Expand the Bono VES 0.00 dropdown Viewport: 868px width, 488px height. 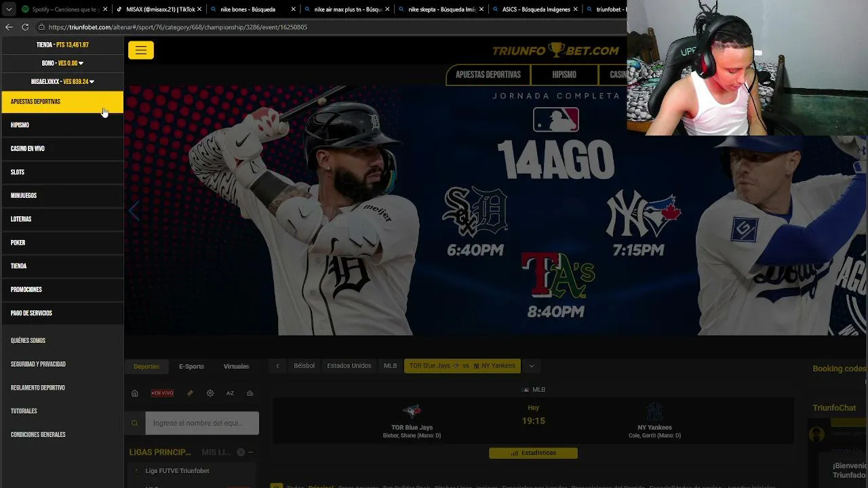[x=62, y=63]
